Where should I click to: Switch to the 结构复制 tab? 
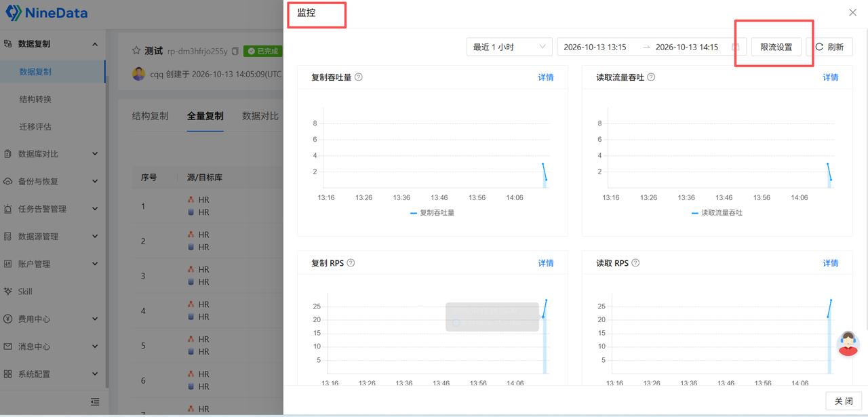pos(150,116)
